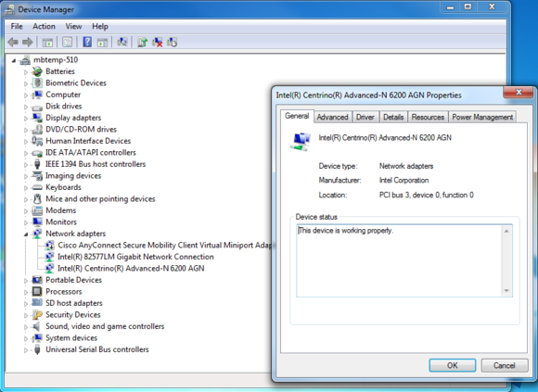Expand the Batteries node
This screenshot has width=538, height=392.
[x=26, y=71]
